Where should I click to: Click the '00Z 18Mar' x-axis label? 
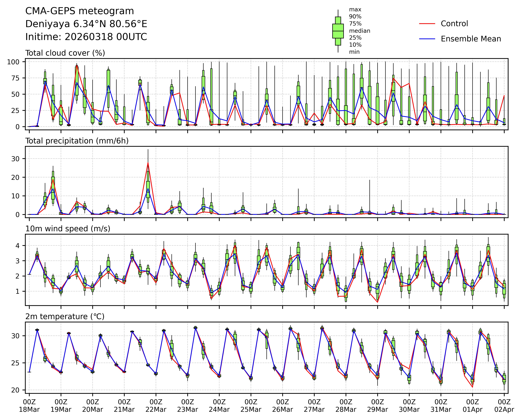point(29,406)
